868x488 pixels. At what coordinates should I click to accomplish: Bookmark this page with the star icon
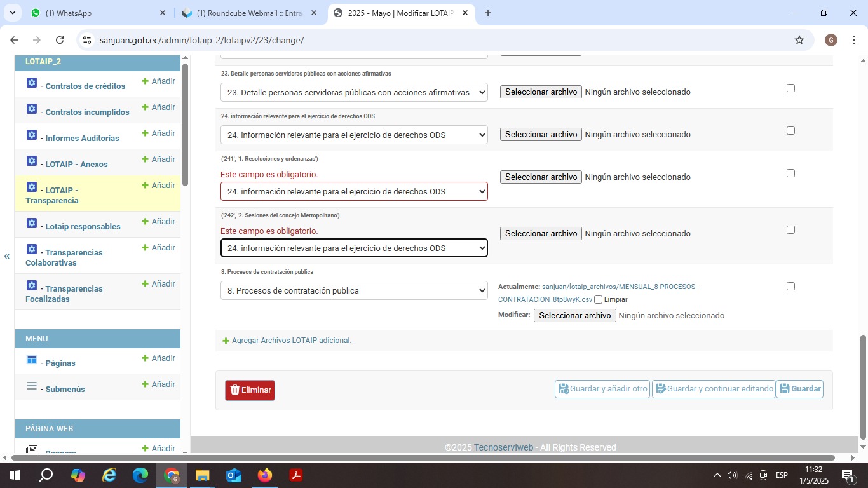coord(799,40)
